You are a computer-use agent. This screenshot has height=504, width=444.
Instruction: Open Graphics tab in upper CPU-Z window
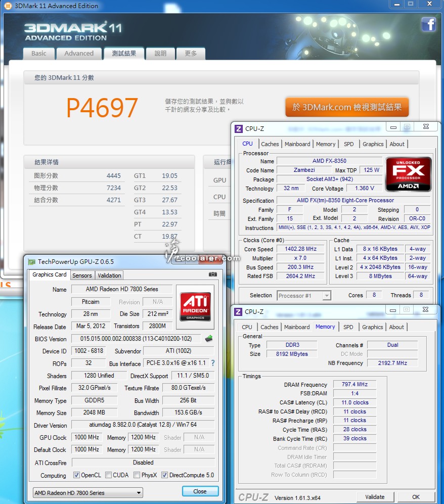point(373,144)
